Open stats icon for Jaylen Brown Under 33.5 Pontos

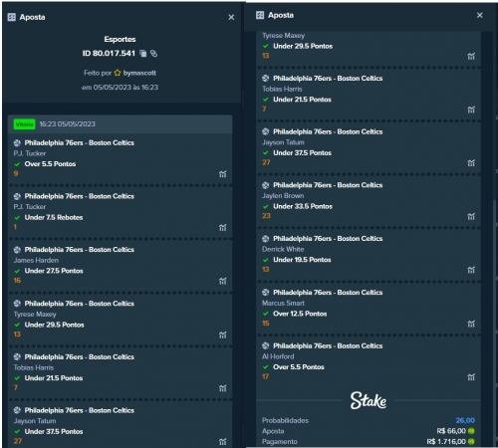[471, 216]
